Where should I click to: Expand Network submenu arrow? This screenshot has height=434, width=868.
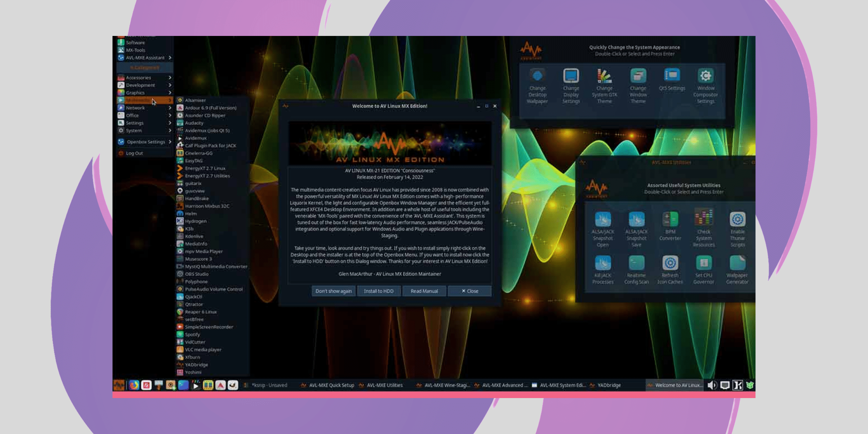[x=170, y=108]
